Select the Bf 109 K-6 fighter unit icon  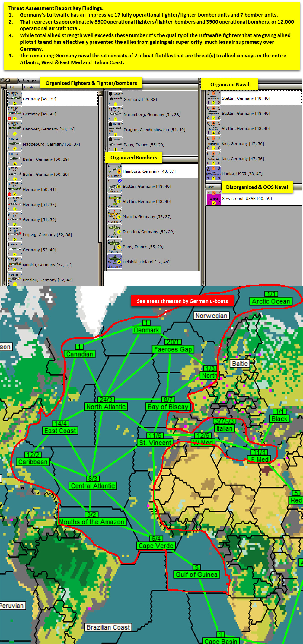[x=14, y=98]
